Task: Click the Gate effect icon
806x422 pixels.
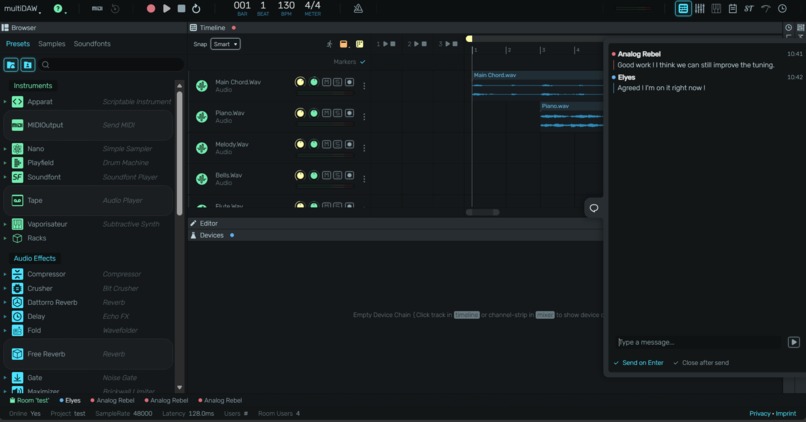Action: [x=17, y=377]
